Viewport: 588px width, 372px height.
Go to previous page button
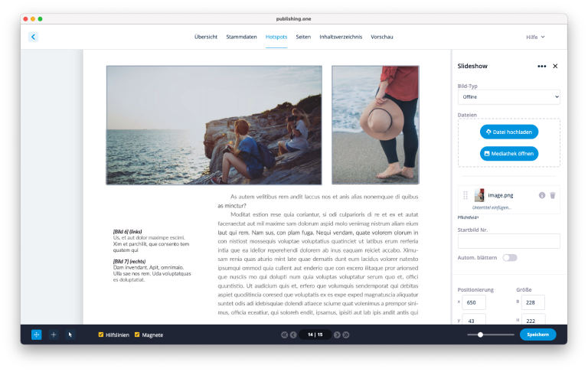[293, 334]
